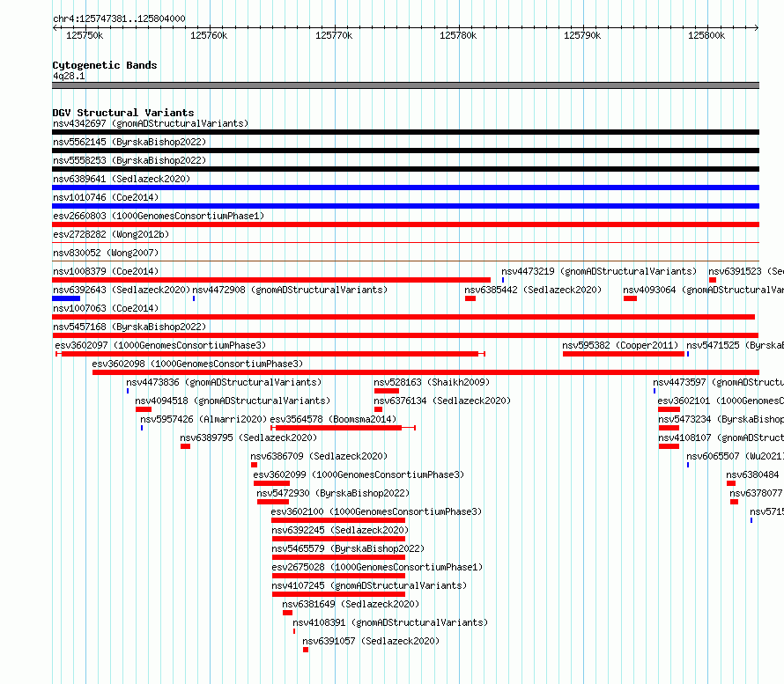Click esv3602097 (1000GenomesConsortiumPhase3) label
The width and height of the screenshot is (784, 684).
point(160,345)
